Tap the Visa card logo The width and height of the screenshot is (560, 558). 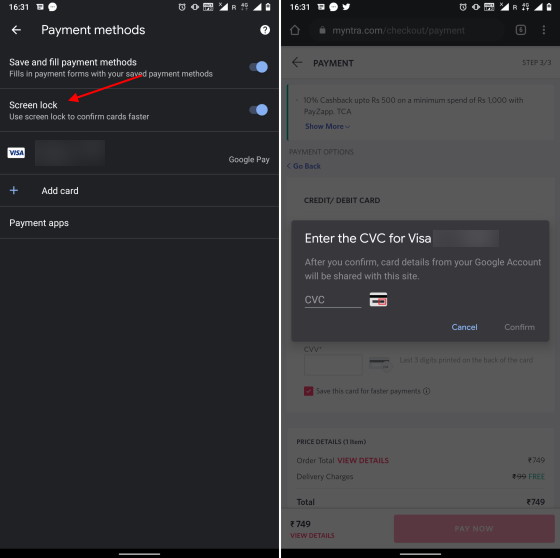(x=16, y=153)
